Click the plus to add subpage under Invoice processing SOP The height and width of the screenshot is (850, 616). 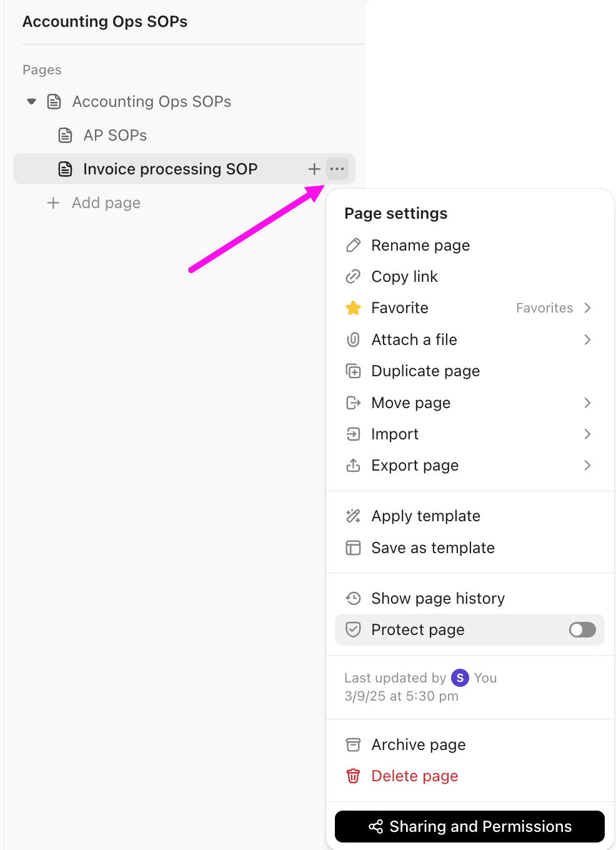pyautogui.click(x=314, y=169)
